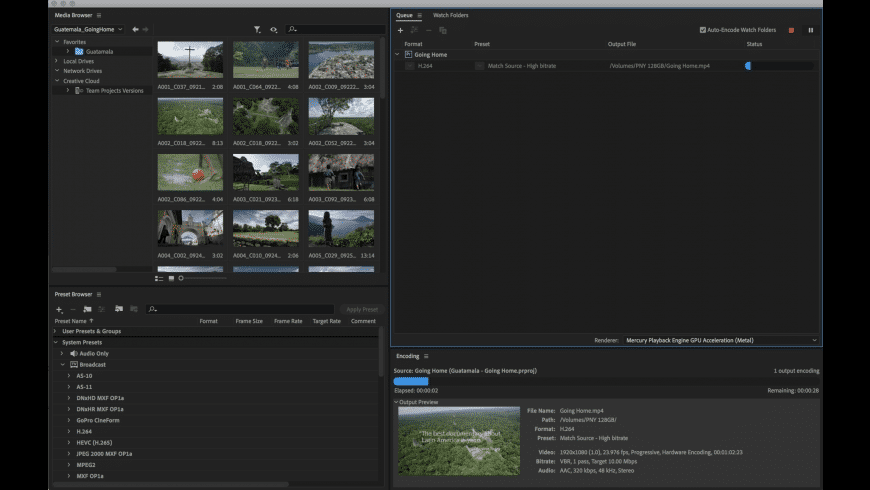Click the filter funnel icon in Media Browser
The width and height of the screenshot is (870, 490).
(x=257, y=30)
